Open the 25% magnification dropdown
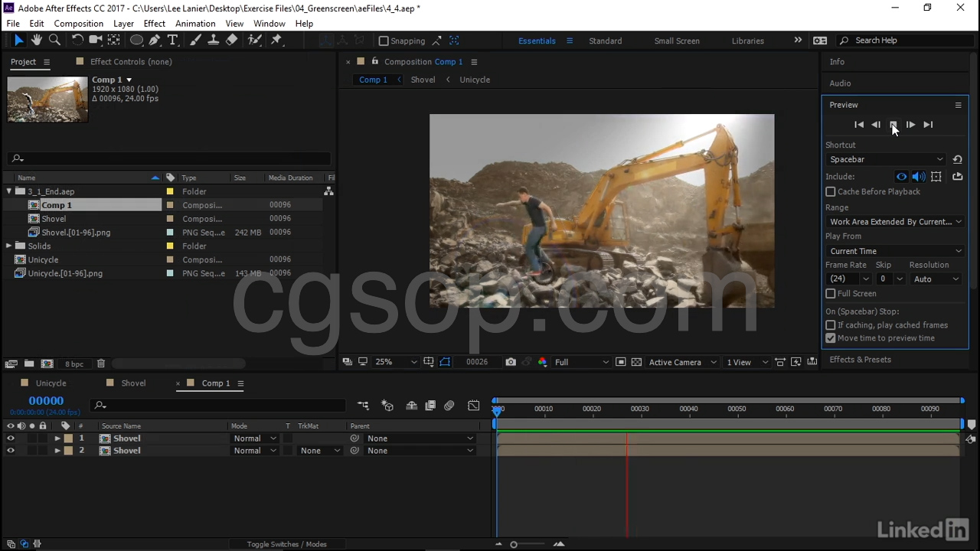Image resolution: width=980 pixels, height=551 pixels. 397,362
